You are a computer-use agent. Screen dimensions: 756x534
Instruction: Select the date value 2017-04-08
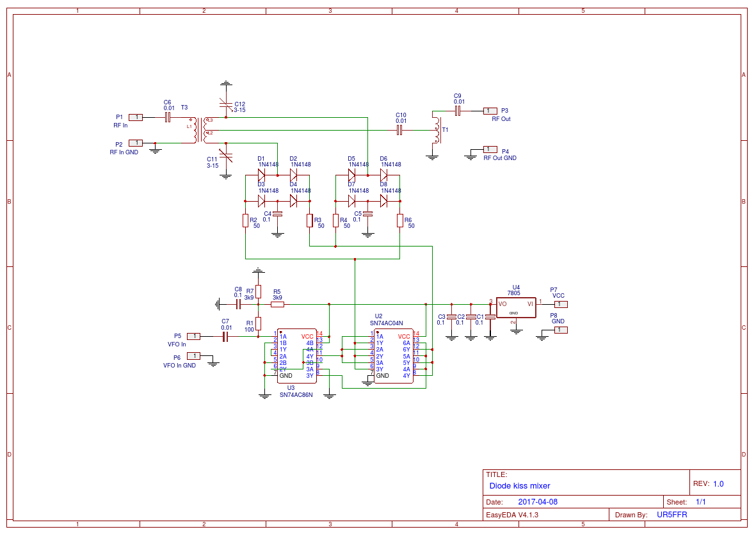pos(538,502)
